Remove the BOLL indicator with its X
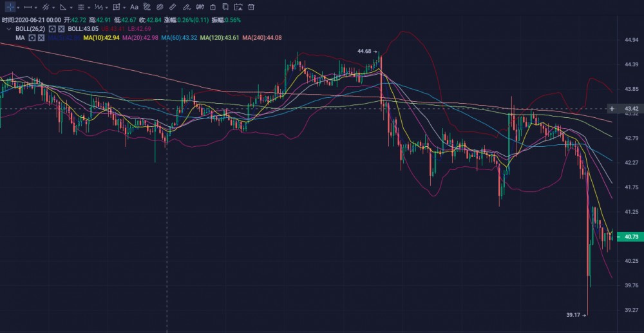The height and width of the screenshot is (333, 644). tap(61, 29)
